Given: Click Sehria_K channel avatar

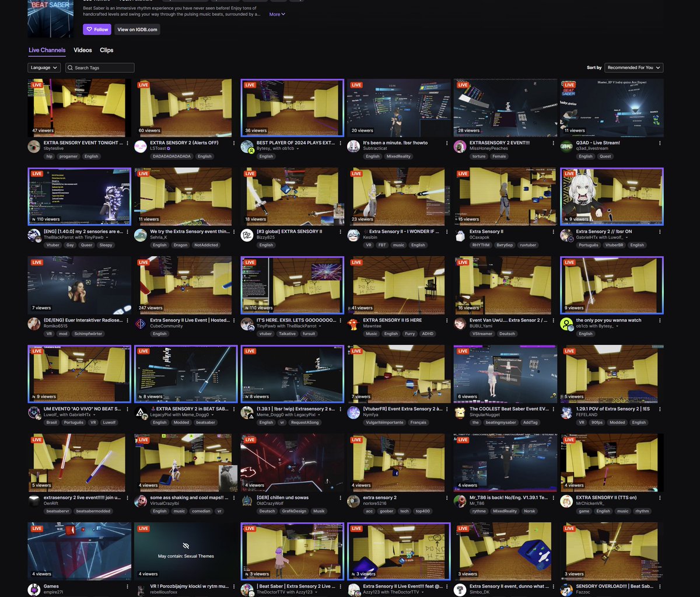Looking at the screenshot, I should click(x=141, y=235).
